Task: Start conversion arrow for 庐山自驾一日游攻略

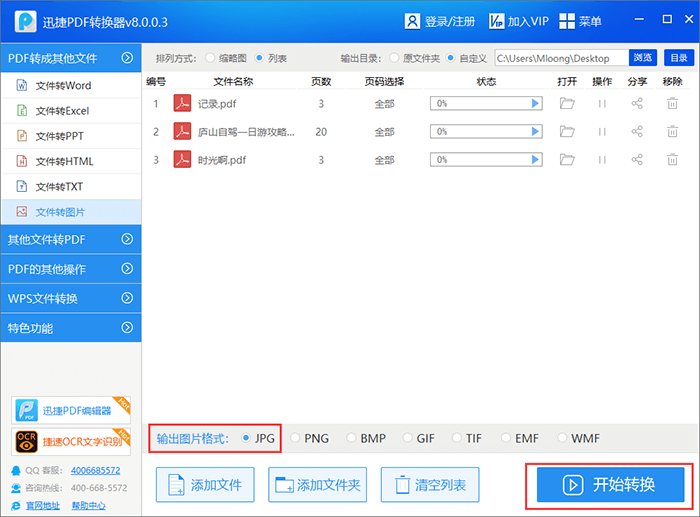Action: (x=535, y=132)
